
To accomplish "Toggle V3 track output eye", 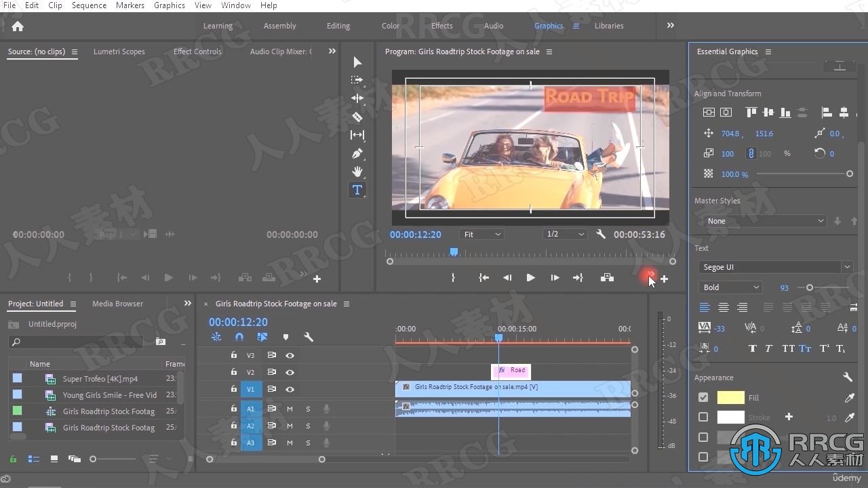I will pos(290,355).
